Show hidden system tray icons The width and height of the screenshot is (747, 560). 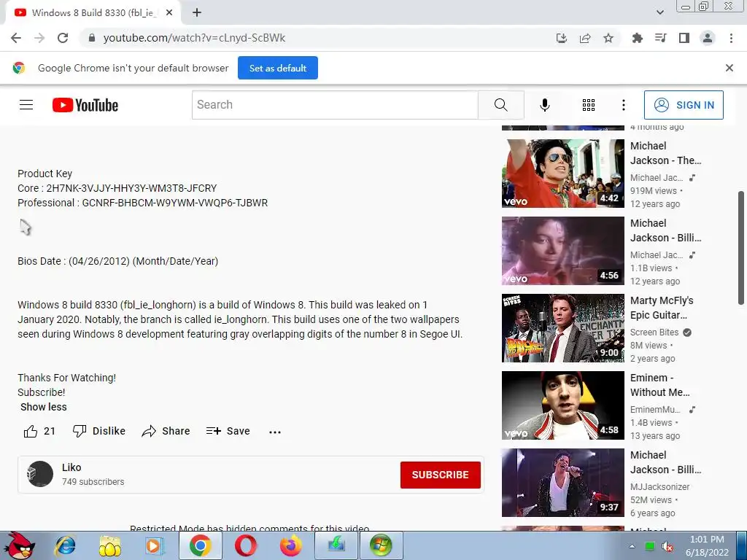(632, 546)
